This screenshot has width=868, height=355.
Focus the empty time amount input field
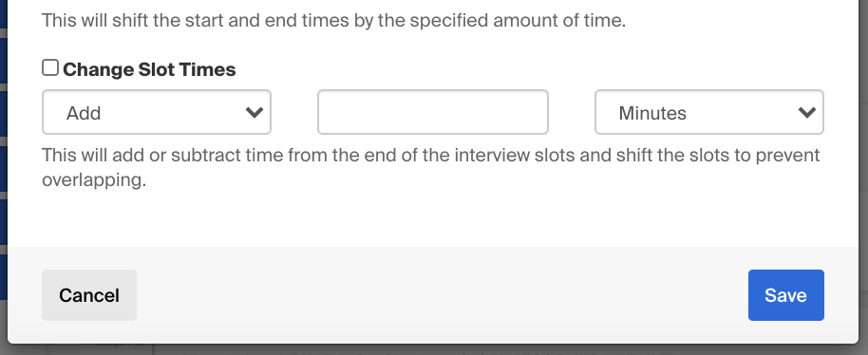click(x=433, y=112)
